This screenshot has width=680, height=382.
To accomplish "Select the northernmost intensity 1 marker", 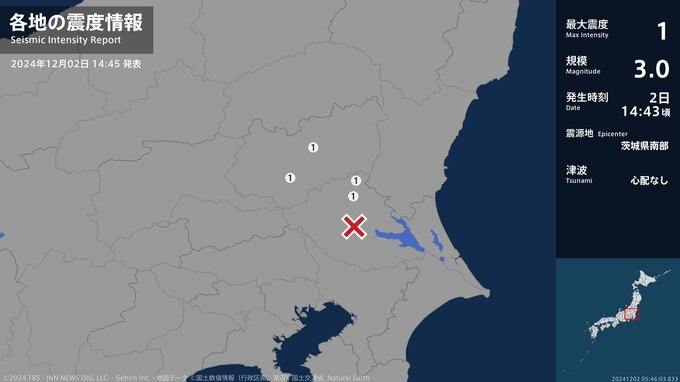I will click(x=313, y=147).
